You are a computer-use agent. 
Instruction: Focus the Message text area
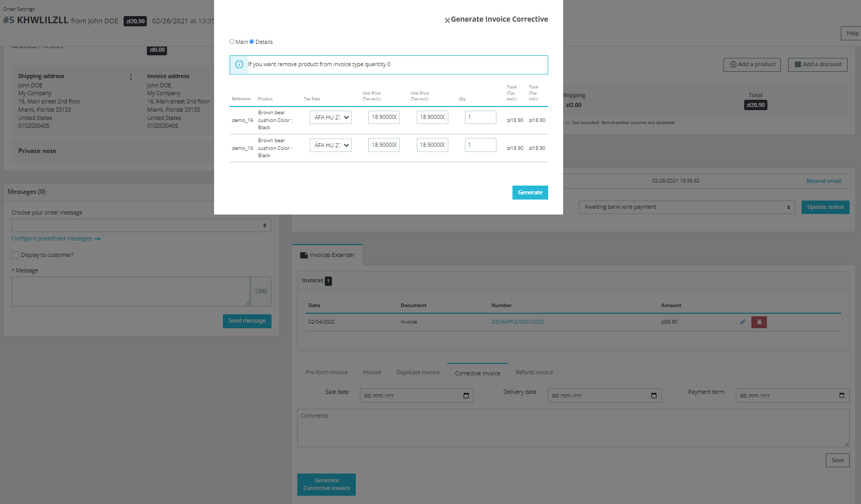pos(131,292)
